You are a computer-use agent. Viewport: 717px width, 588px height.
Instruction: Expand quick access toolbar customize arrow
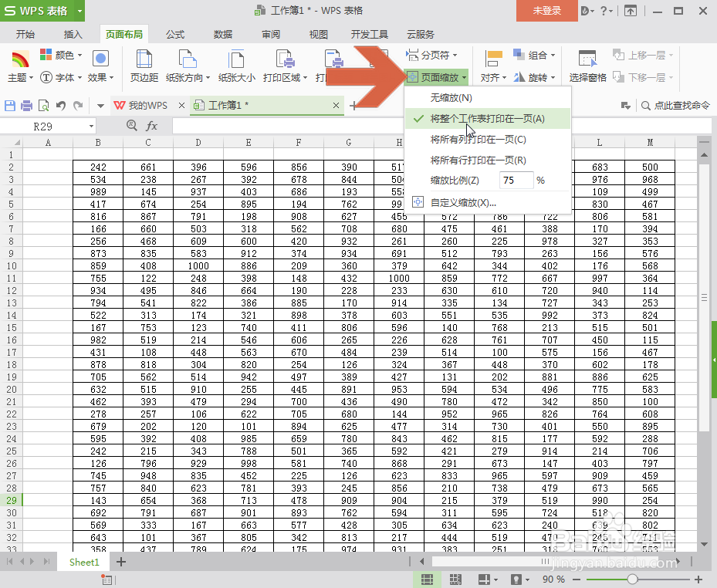coord(100,106)
